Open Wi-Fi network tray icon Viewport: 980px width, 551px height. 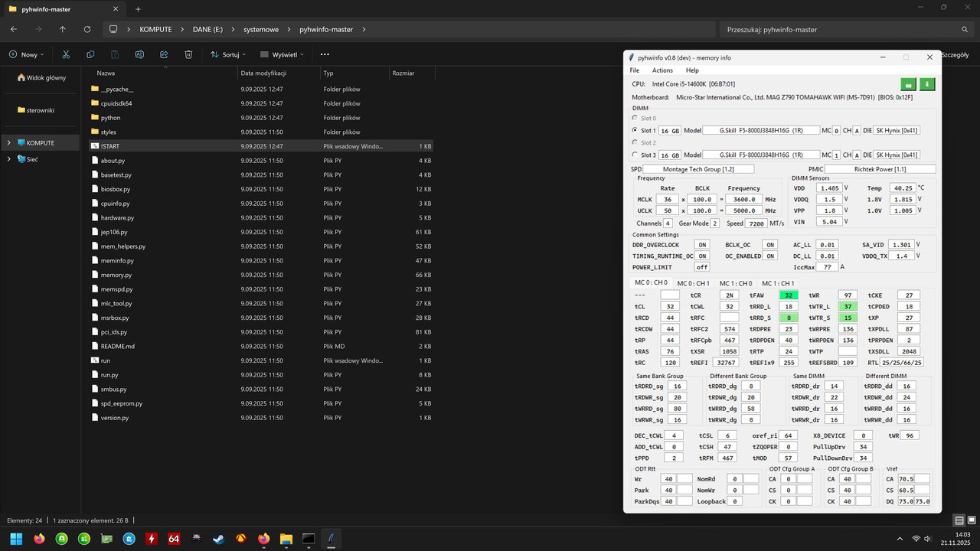click(916, 539)
